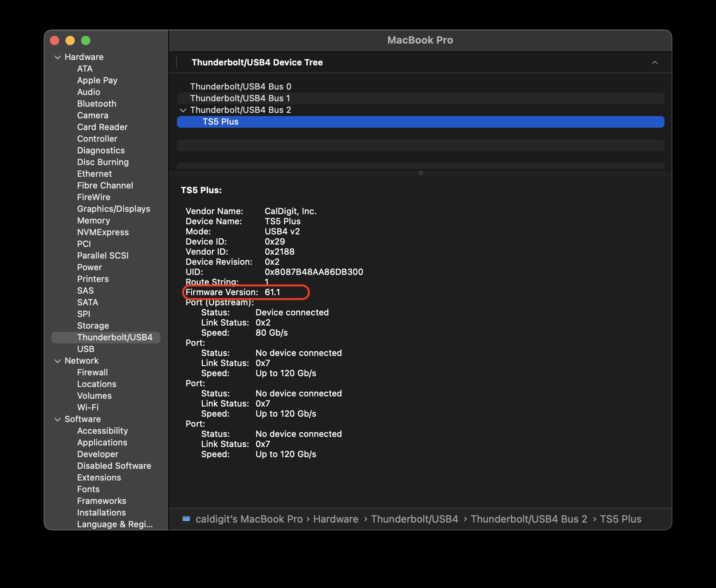716x588 pixels.
Task: Open Parallel SCSI entry
Action: (x=102, y=255)
